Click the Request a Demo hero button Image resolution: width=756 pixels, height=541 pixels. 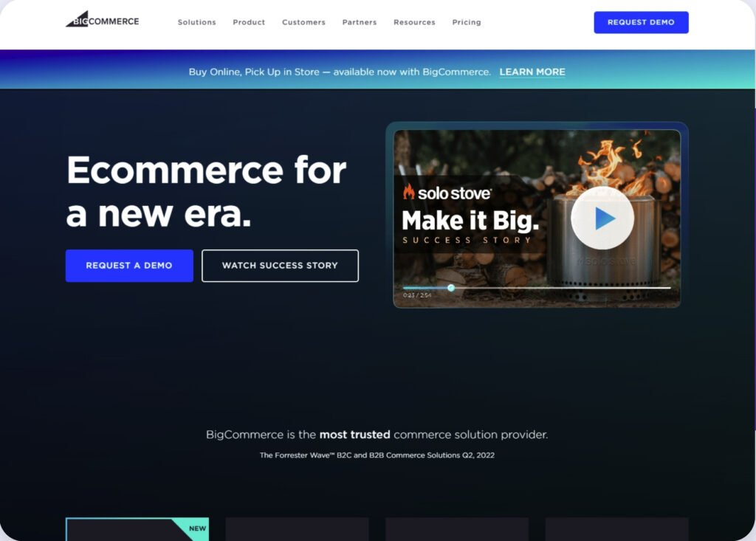click(129, 265)
